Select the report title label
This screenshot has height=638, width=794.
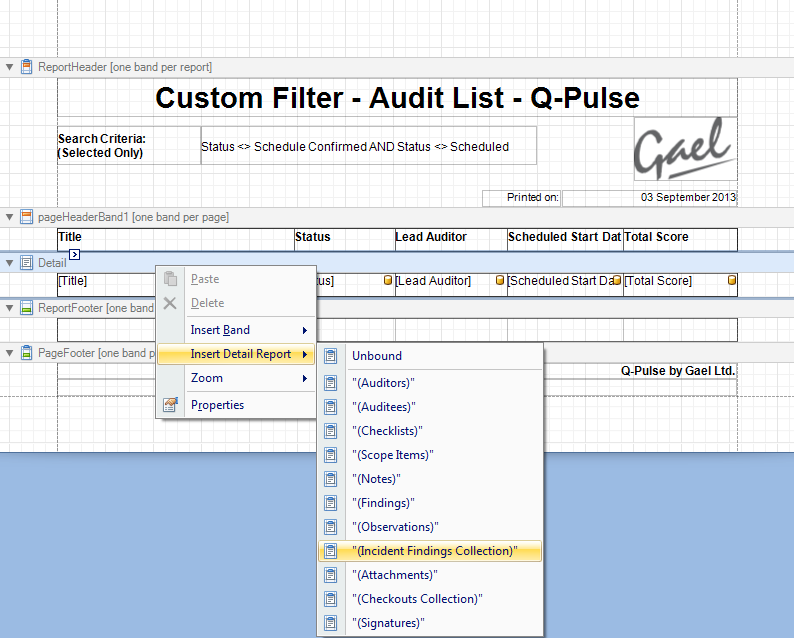tap(398, 98)
